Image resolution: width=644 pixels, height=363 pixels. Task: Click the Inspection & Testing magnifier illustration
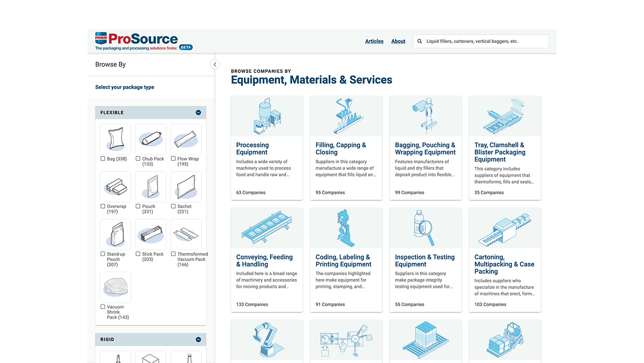[x=425, y=228]
